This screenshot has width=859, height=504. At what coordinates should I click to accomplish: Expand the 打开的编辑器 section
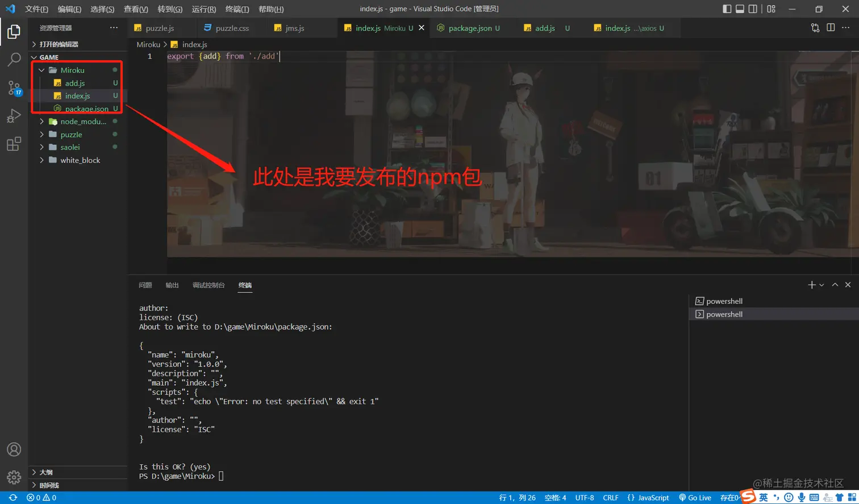click(x=78, y=44)
